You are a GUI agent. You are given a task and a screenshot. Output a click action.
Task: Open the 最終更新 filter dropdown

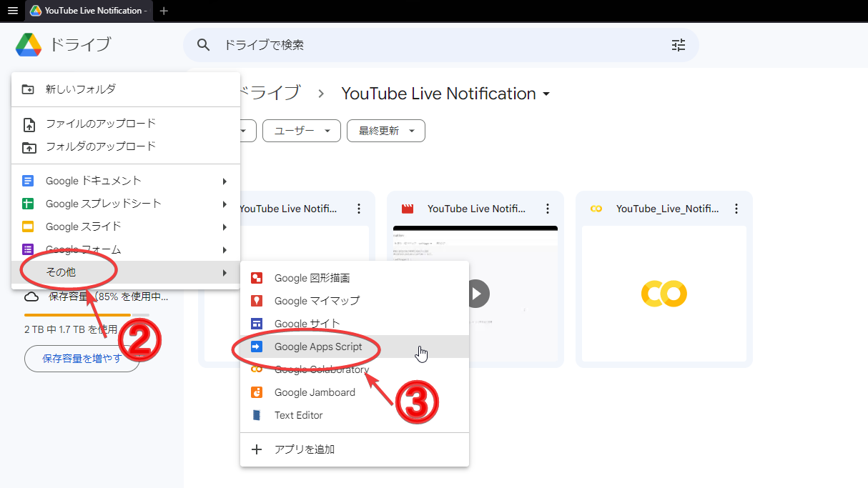[385, 131]
